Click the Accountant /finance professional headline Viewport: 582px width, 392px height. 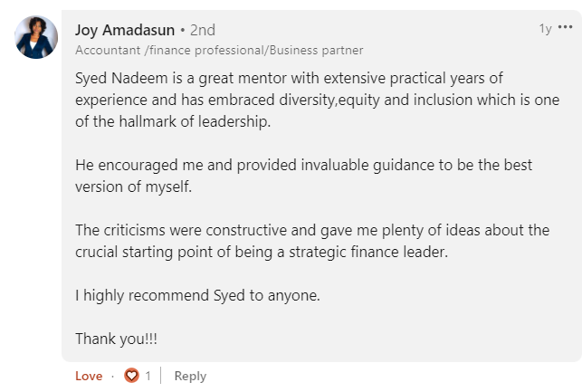(x=218, y=51)
